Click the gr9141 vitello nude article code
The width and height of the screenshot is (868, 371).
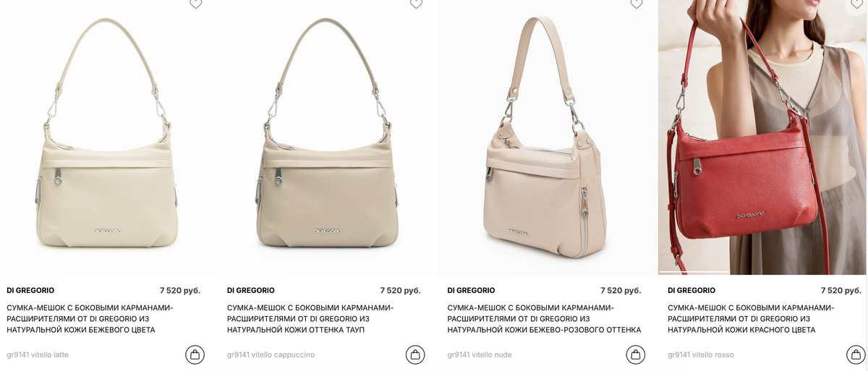(480, 354)
